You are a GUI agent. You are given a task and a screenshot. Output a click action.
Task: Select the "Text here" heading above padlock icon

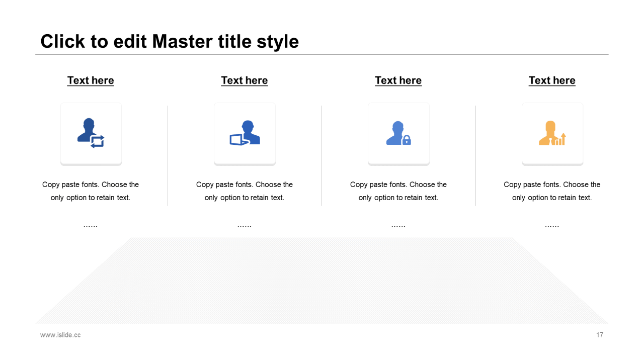[x=398, y=80]
